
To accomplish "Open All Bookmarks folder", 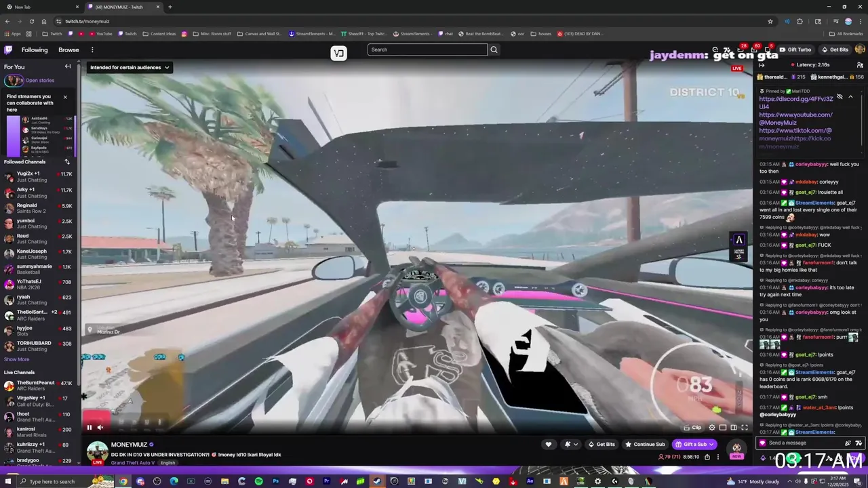I will tap(846, 34).
